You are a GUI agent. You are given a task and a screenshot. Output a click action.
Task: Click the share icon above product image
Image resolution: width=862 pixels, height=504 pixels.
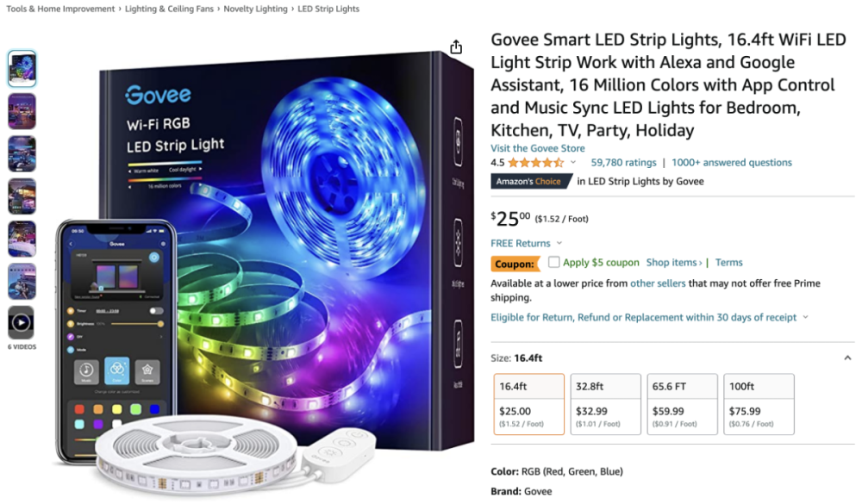(456, 47)
